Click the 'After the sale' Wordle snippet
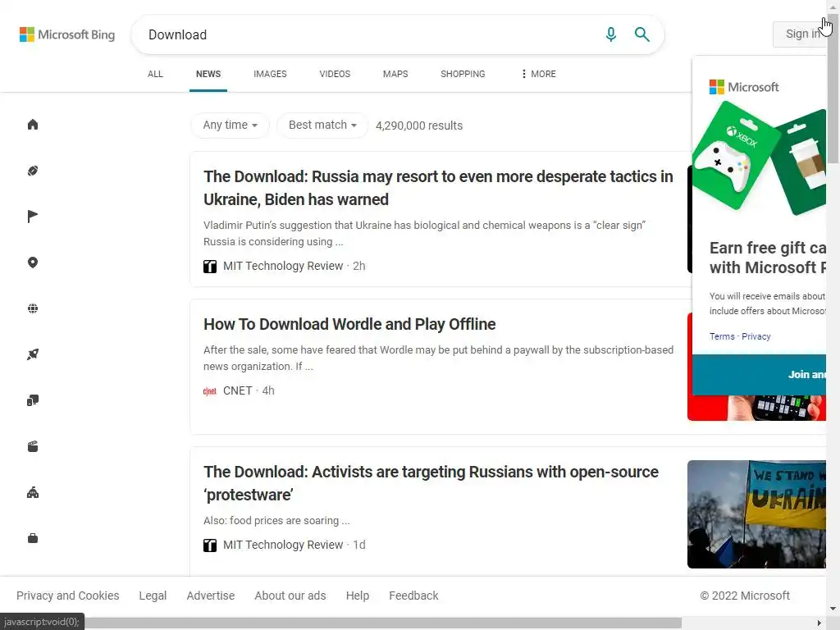Image resolution: width=840 pixels, height=630 pixels. point(438,358)
